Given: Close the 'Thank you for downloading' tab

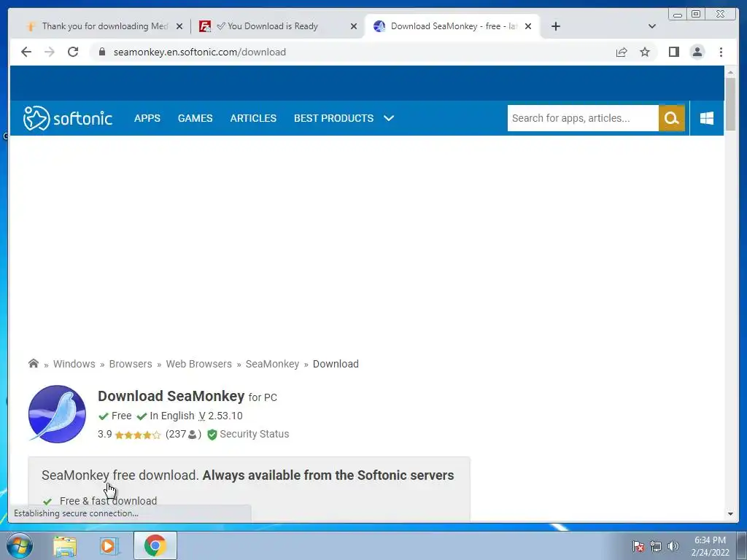Looking at the screenshot, I should coord(179,27).
